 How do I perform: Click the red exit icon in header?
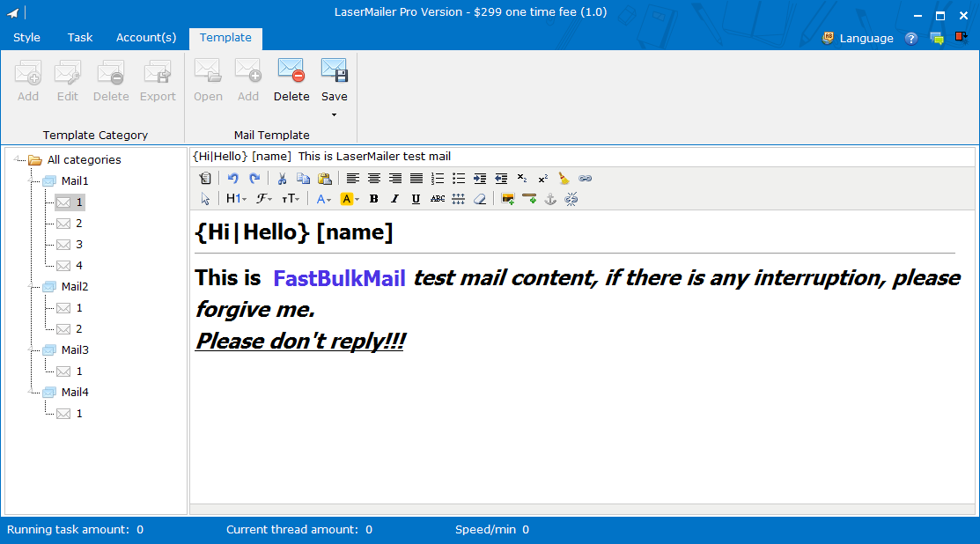[x=962, y=38]
